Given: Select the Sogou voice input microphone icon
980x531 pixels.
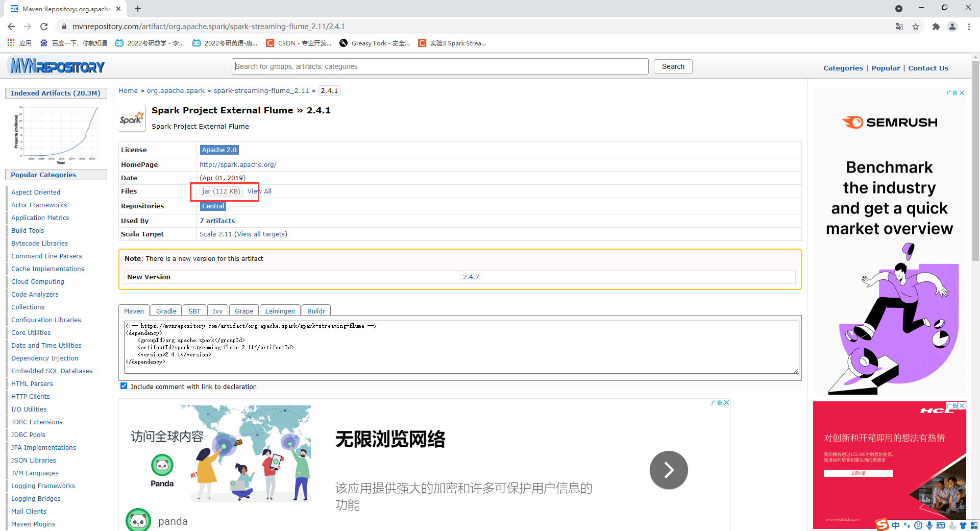Looking at the screenshot, I should pyautogui.click(x=929, y=525).
